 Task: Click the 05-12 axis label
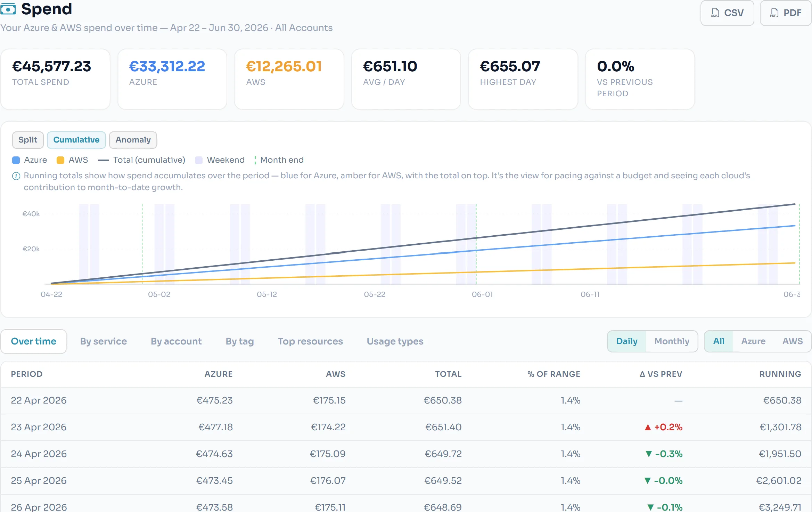point(267,294)
